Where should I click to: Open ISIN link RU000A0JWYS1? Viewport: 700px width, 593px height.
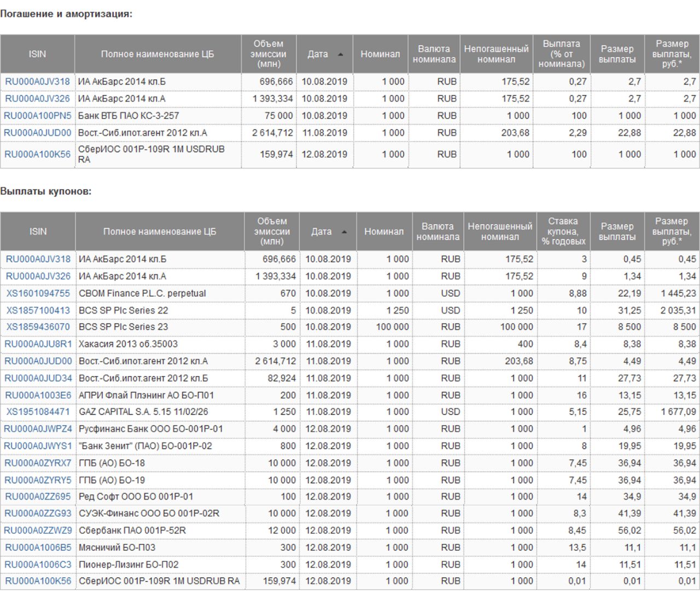click(x=38, y=446)
